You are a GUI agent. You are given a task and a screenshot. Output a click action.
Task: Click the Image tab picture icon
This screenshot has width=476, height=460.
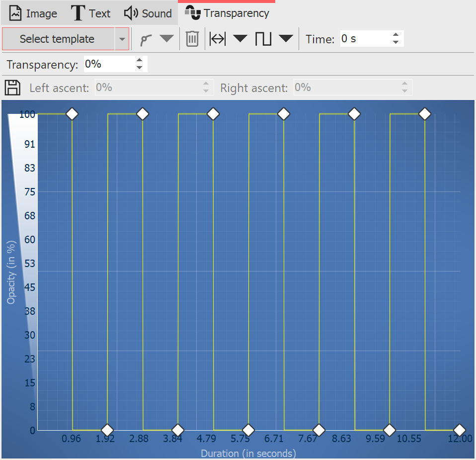pos(14,13)
